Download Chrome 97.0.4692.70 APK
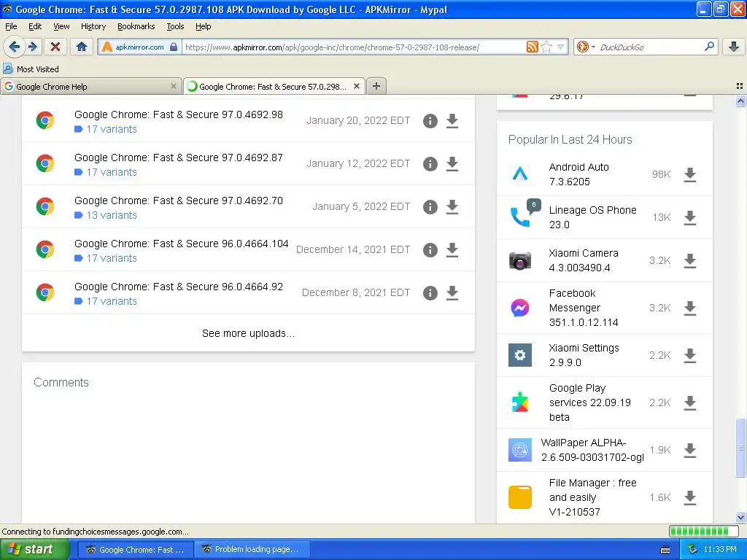Viewport: 747px width, 560px height. 452,206
